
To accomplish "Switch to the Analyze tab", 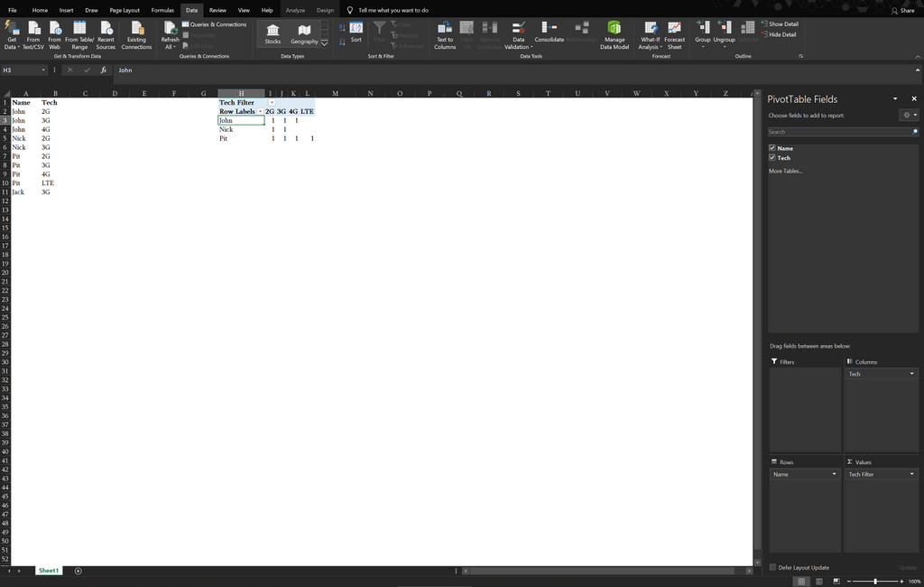I will point(295,10).
